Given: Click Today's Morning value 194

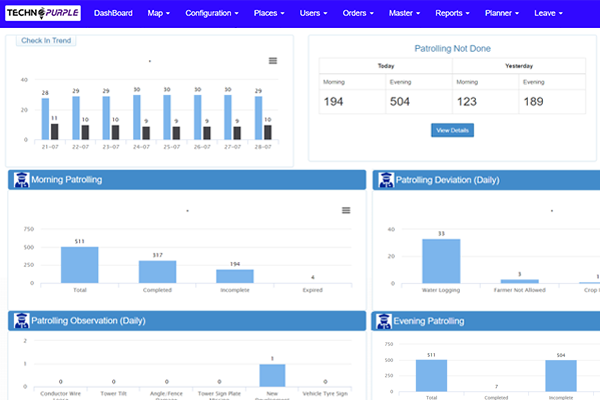Looking at the screenshot, I should pyautogui.click(x=333, y=101).
